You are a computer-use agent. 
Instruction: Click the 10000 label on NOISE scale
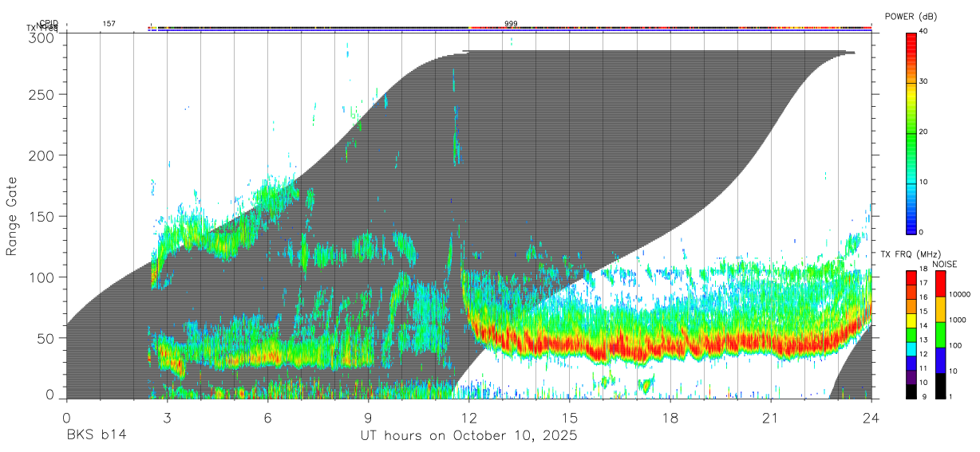pos(960,295)
